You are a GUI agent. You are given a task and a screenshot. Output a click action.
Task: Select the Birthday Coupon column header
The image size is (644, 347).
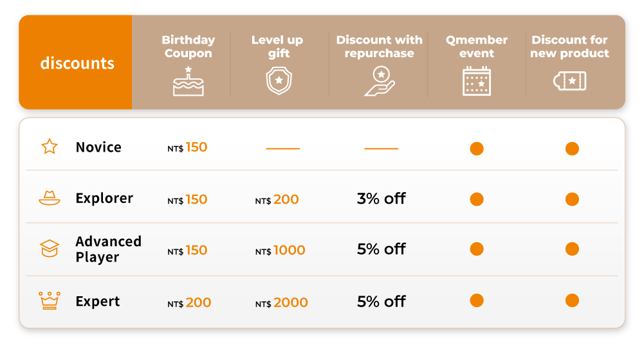tap(188, 46)
